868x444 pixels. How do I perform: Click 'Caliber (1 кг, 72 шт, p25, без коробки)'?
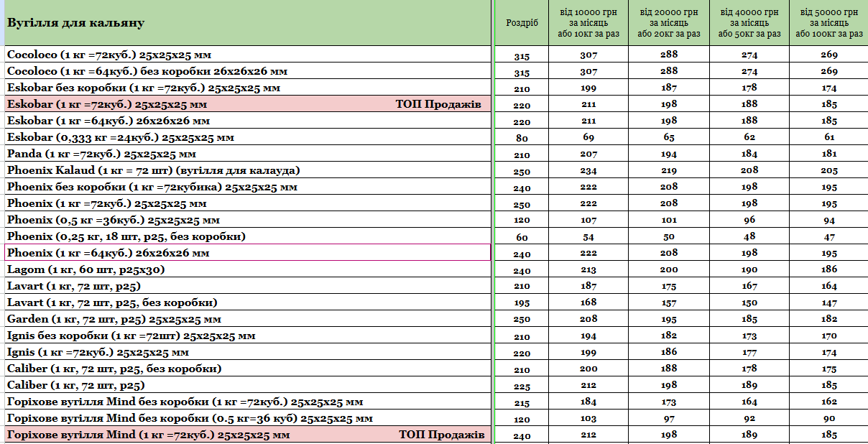(x=247, y=369)
